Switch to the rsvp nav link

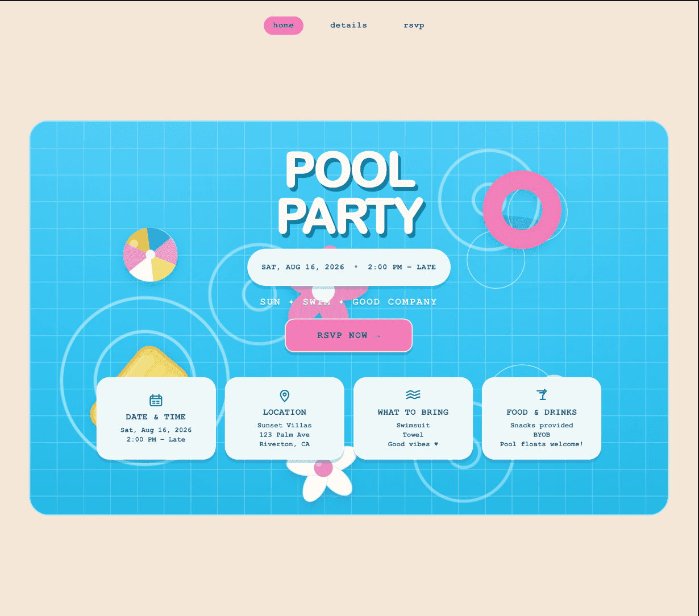[x=414, y=26]
